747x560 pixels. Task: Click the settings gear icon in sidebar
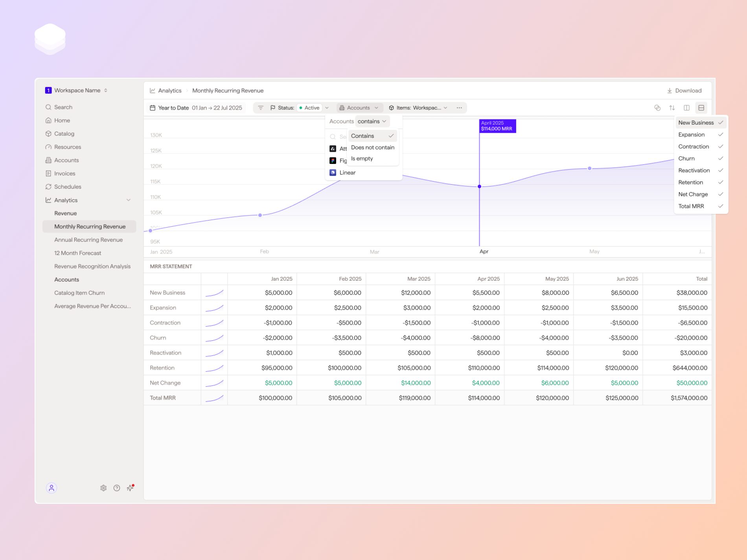click(103, 488)
